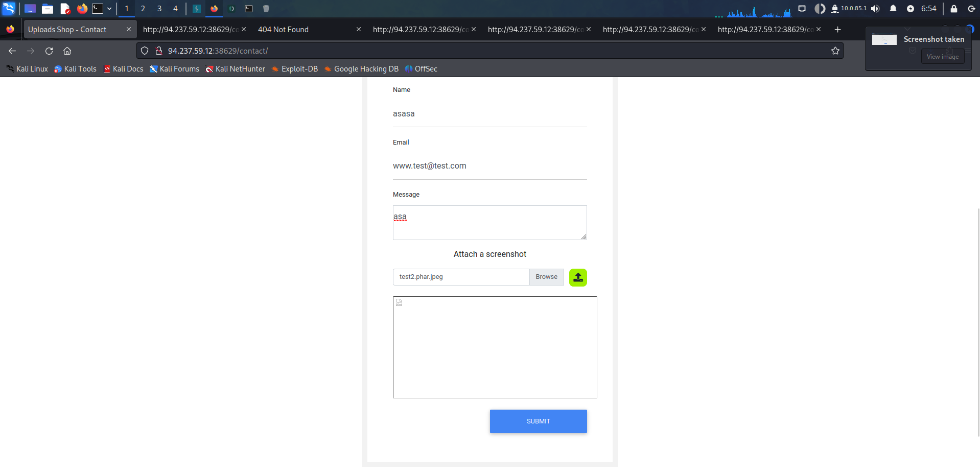Click View image in the screenshot notification
Screen dimensions: 980x474
(943, 56)
